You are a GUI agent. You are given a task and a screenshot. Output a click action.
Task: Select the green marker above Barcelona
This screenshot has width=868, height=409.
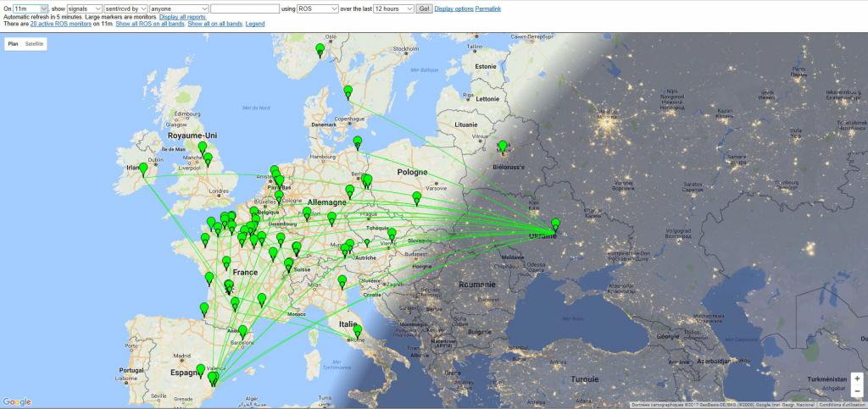(x=242, y=331)
